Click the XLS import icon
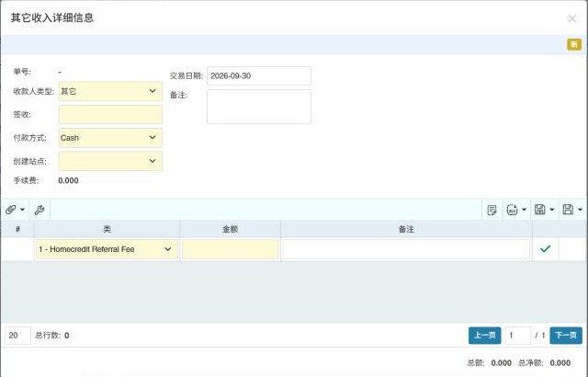This screenshot has width=588, height=377. 512,210
